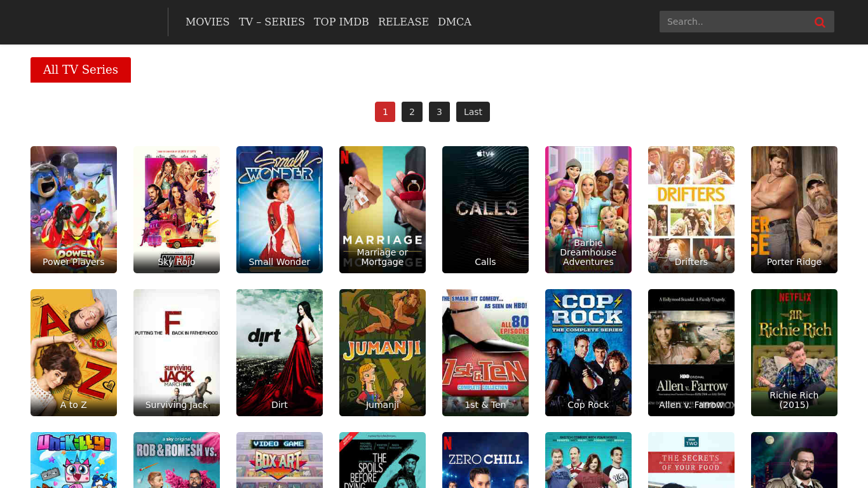Select the Calls series poster
Image resolution: width=868 pixels, height=488 pixels.
[485, 210]
